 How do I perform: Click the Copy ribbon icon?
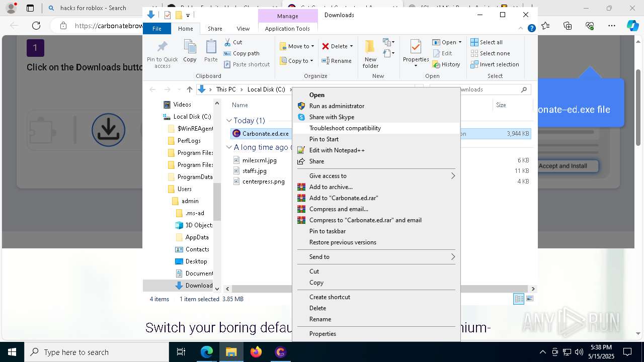click(x=190, y=51)
